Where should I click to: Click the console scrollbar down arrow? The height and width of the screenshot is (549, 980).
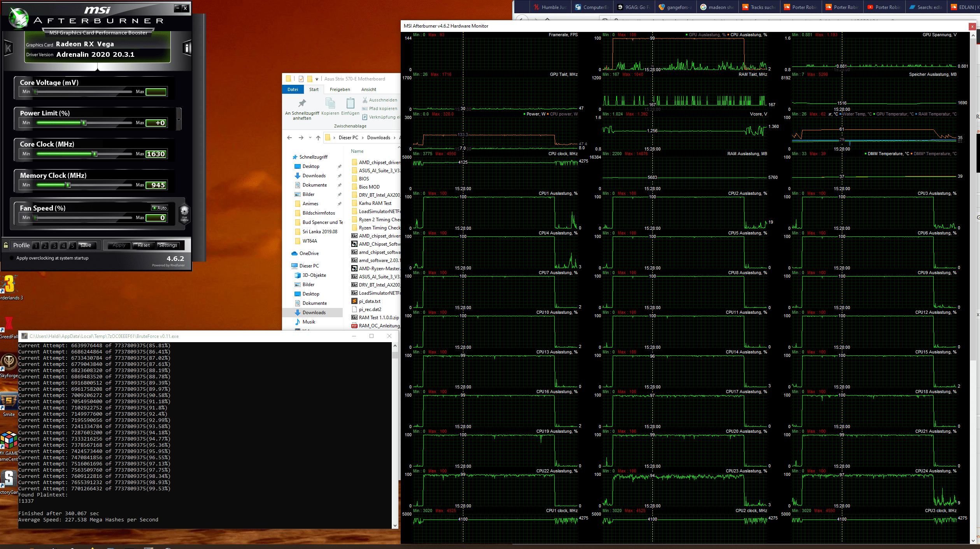395,526
